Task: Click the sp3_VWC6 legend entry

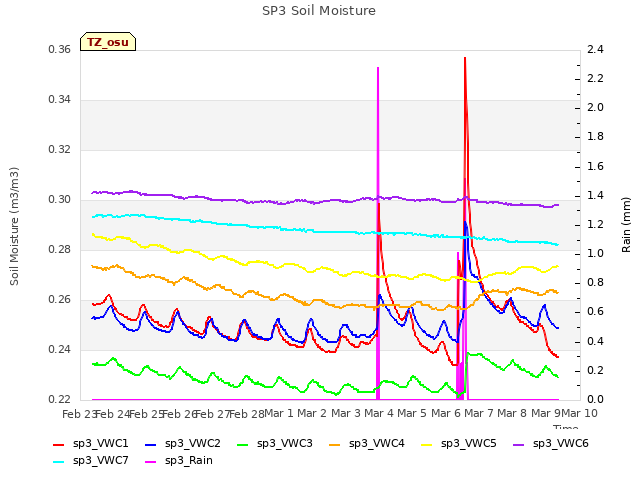Action: [551, 443]
